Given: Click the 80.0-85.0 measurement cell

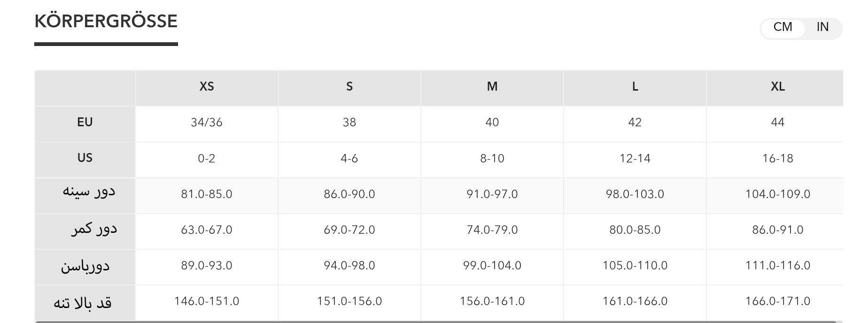Looking at the screenshot, I should [635, 230].
